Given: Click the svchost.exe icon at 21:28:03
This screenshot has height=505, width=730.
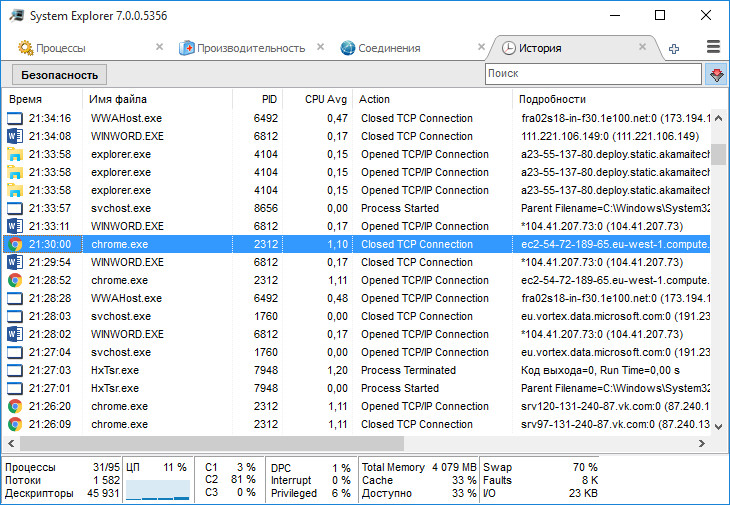Looking at the screenshot, I should tap(15, 316).
